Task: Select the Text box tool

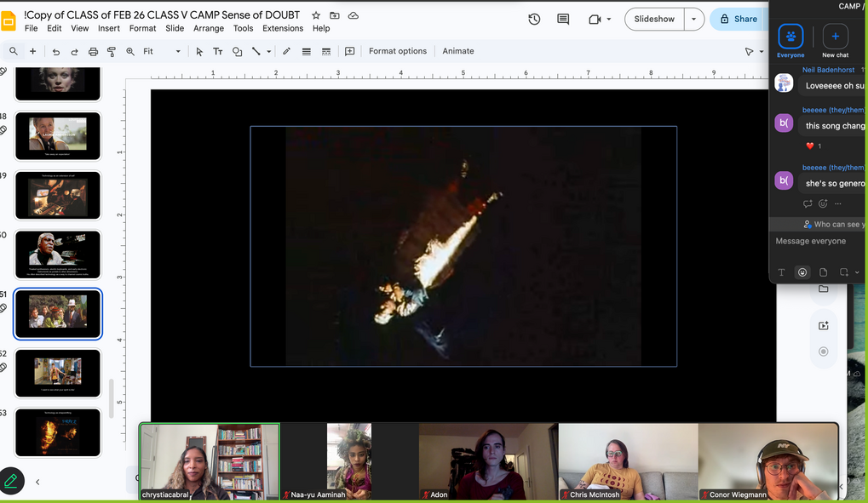Action: pos(217,51)
